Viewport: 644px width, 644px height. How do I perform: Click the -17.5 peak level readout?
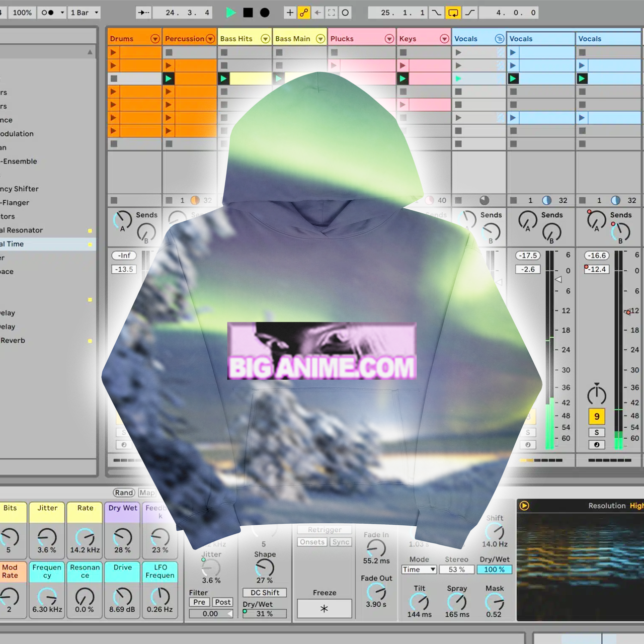click(528, 256)
